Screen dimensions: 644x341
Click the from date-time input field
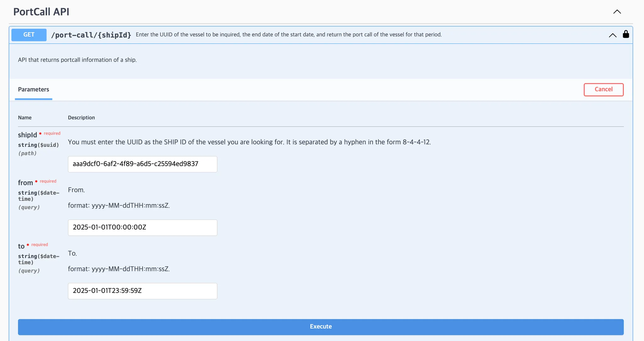142,227
